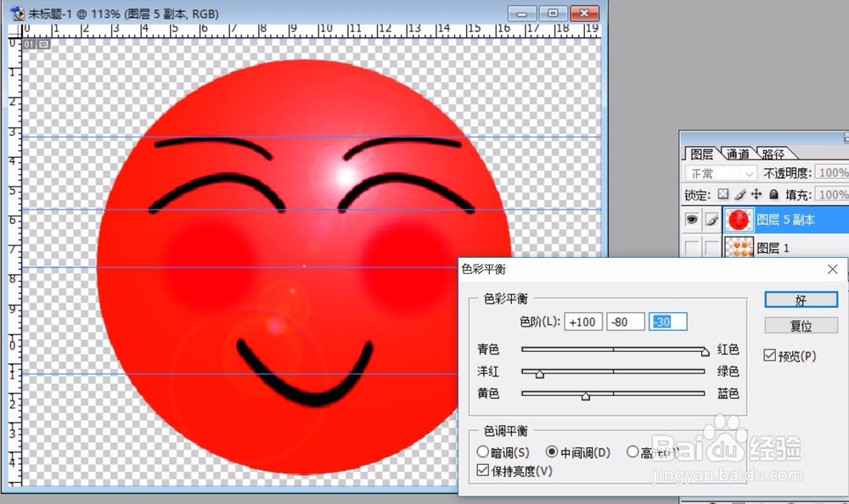
Task: Click the 图层 5 副本 layer thumbnail
Action: pos(739,219)
